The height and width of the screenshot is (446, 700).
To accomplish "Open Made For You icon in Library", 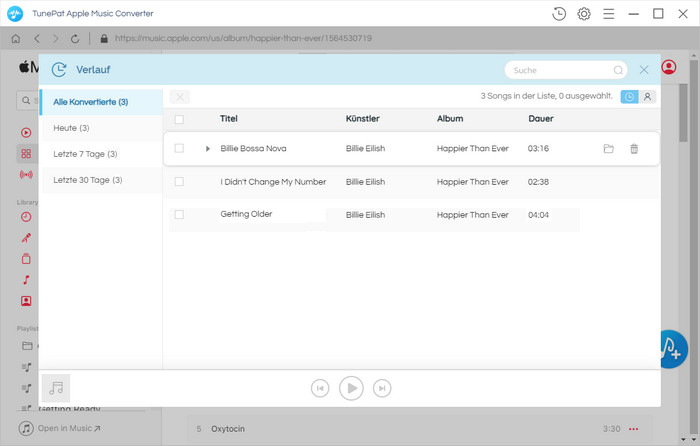I will coord(26,301).
